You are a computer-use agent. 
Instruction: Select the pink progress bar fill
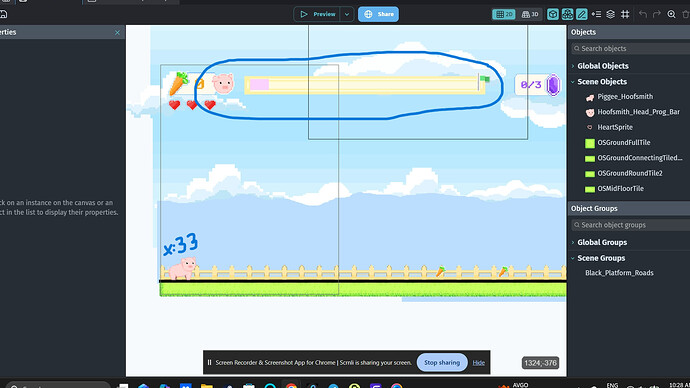260,84
